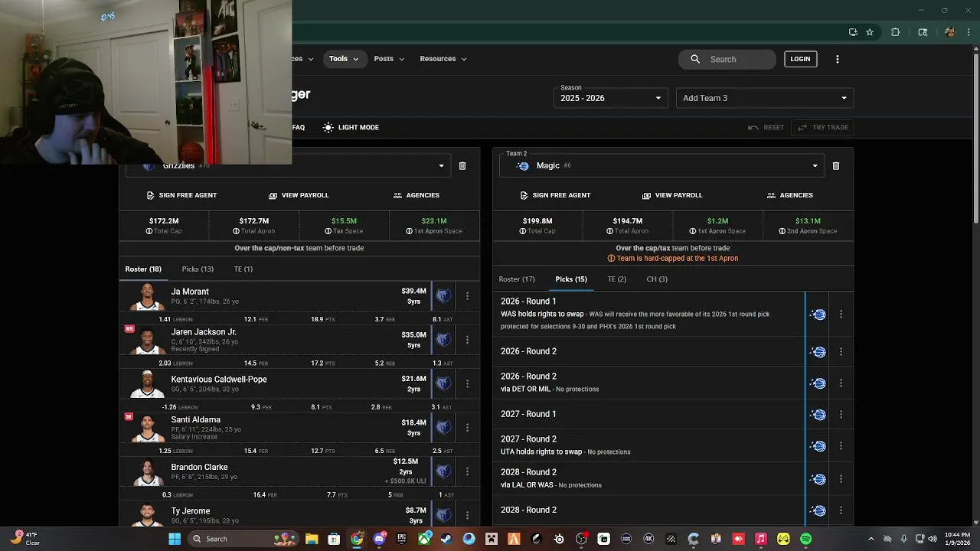Click the RESET button

766,127
